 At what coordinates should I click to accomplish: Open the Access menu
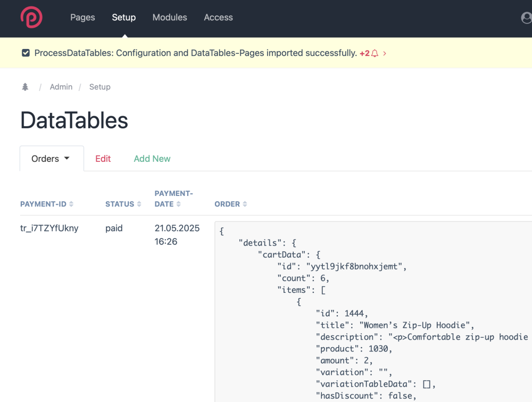218,18
